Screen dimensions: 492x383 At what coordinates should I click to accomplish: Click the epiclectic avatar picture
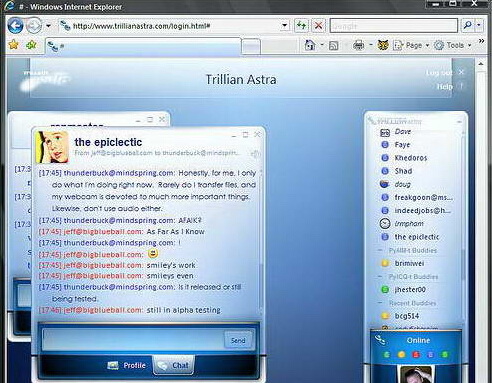[52, 147]
